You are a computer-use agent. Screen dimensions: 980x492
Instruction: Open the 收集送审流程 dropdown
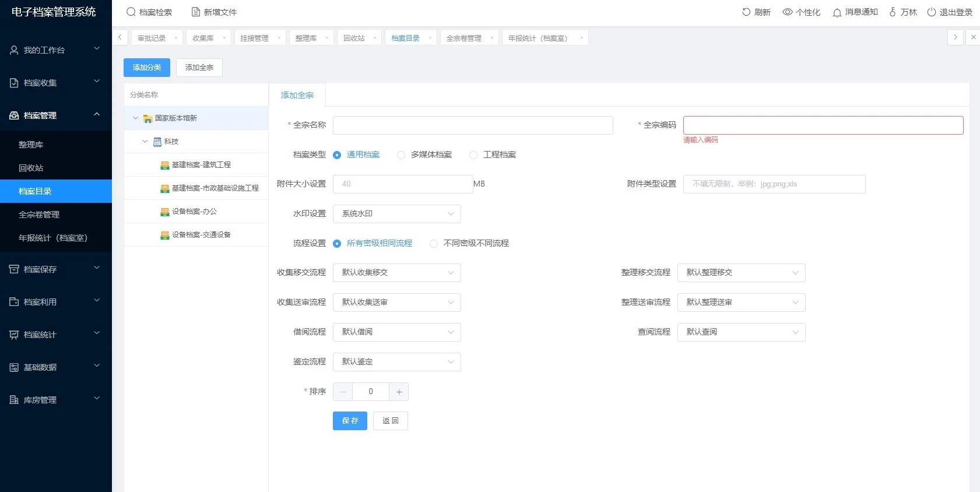click(397, 303)
